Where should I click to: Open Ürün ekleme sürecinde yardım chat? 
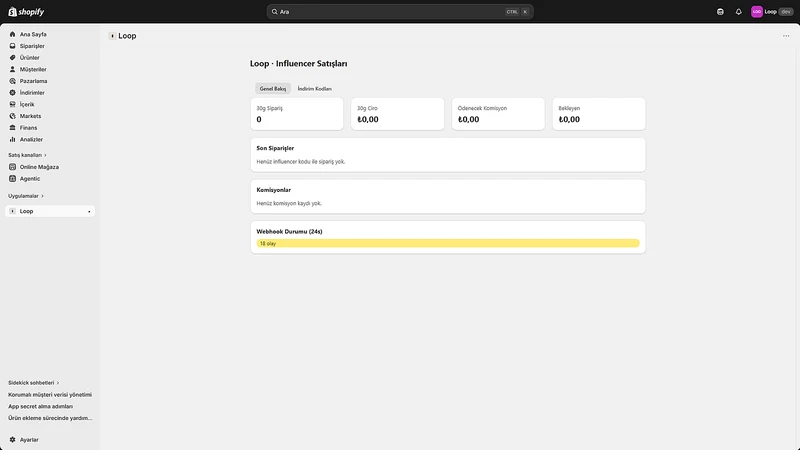click(x=50, y=418)
